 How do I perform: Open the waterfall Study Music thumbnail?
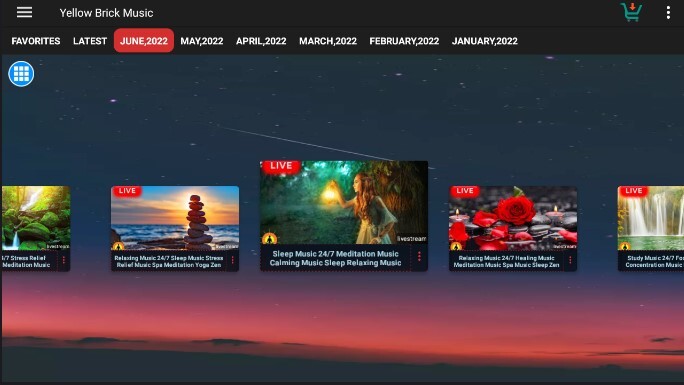(651, 218)
